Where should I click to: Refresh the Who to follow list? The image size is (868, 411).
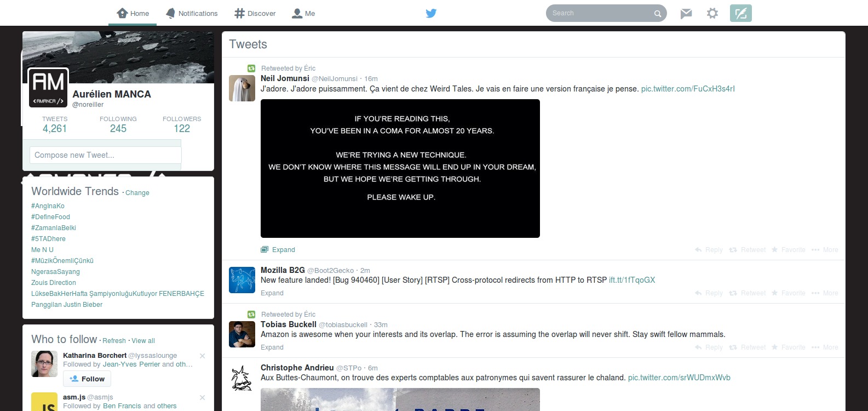114,341
